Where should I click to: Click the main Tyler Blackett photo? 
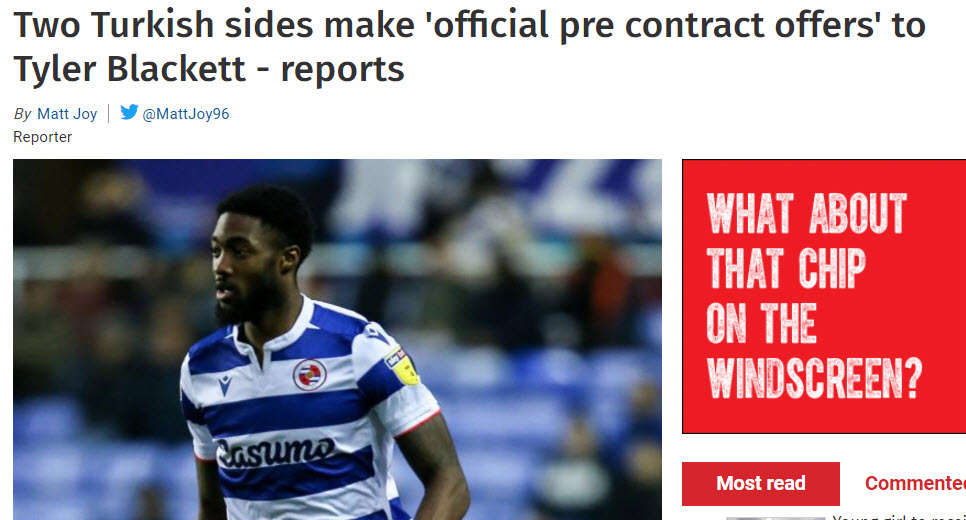(x=337, y=339)
